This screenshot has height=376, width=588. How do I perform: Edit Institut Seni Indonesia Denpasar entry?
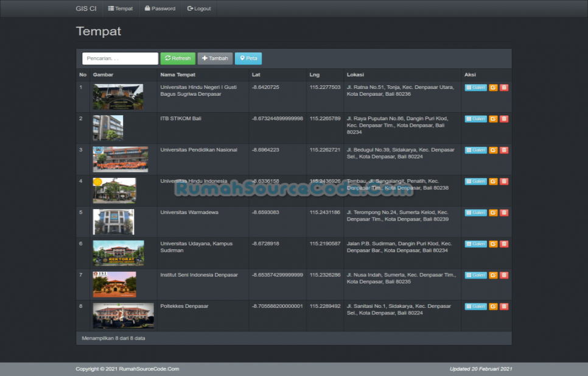click(x=493, y=275)
